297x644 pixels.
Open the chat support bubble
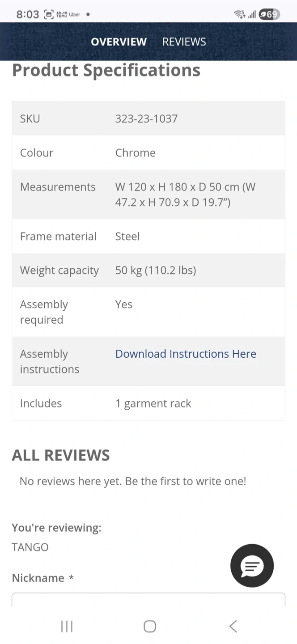(x=252, y=566)
